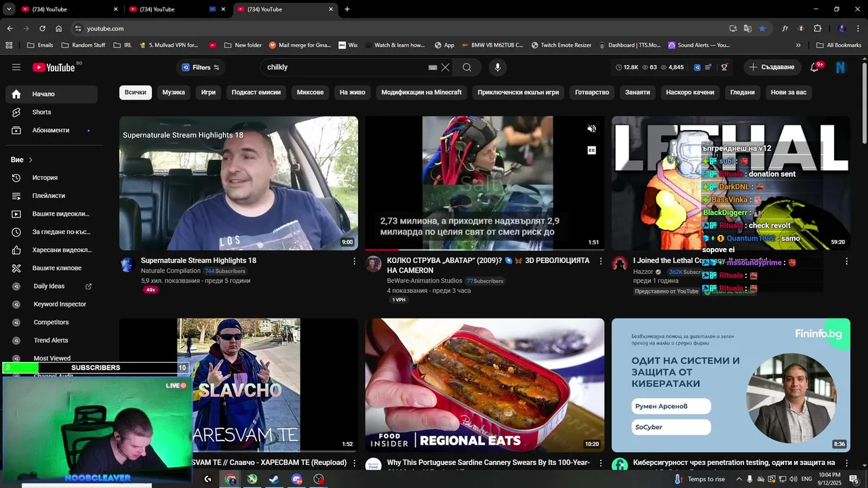Open Chrome from the Windows taskbar
Screen dimensions: 868x488
pos(231,479)
